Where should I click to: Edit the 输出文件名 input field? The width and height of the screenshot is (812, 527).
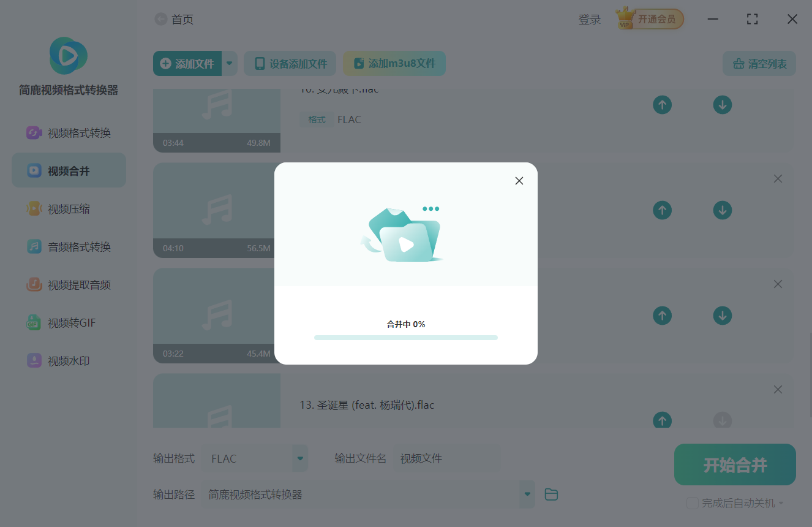[x=446, y=458]
